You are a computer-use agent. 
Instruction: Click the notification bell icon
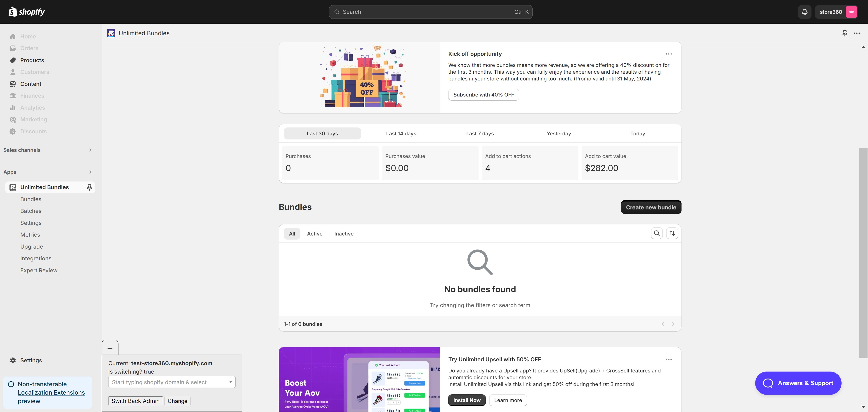[804, 12]
